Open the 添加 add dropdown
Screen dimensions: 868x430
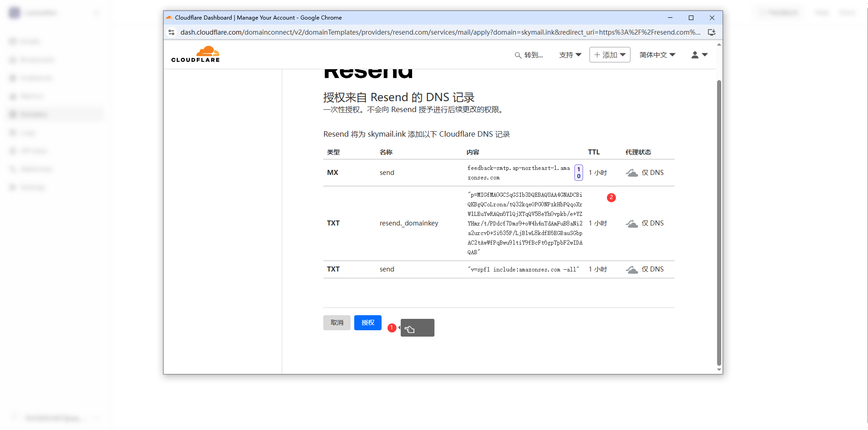pos(610,55)
